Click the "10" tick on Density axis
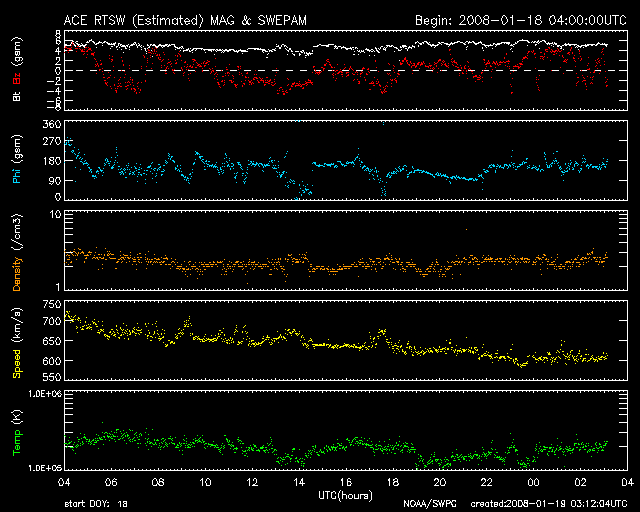This screenshot has height=512, width=640. [x=55, y=214]
